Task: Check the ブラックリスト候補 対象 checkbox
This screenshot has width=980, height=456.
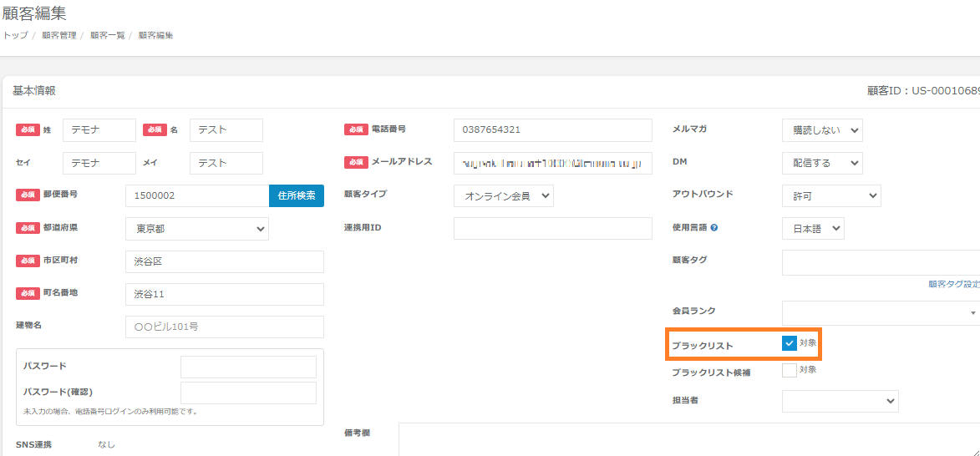Action: [x=790, y=370]
